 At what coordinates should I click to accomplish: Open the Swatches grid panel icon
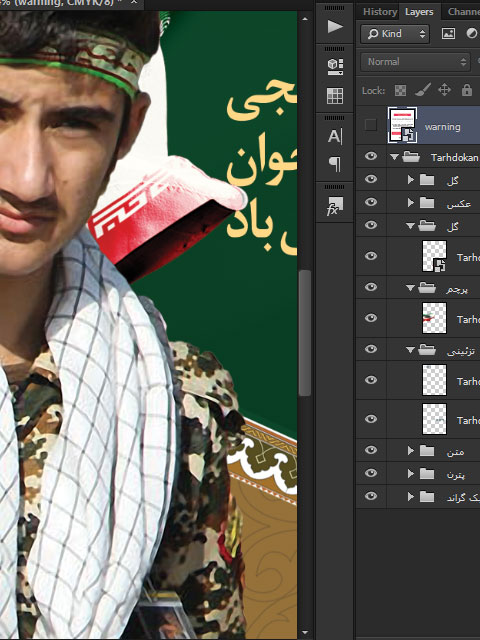(335, 96)
